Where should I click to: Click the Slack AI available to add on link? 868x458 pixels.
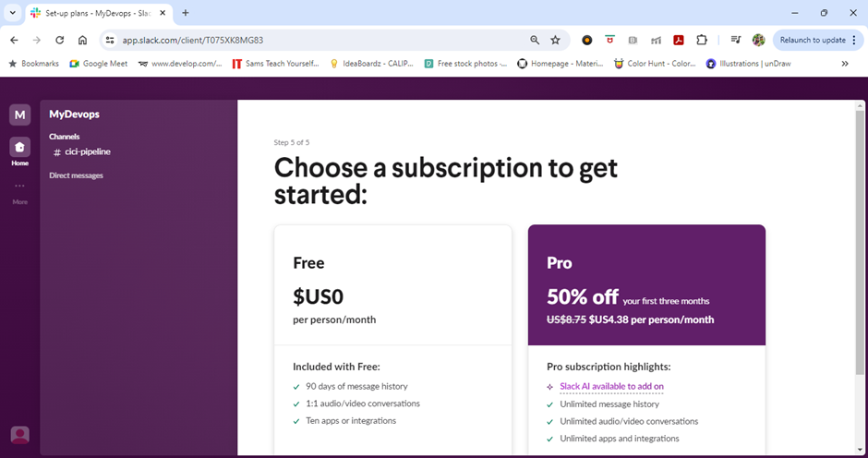pyautogui.click(x=611, y=386)
